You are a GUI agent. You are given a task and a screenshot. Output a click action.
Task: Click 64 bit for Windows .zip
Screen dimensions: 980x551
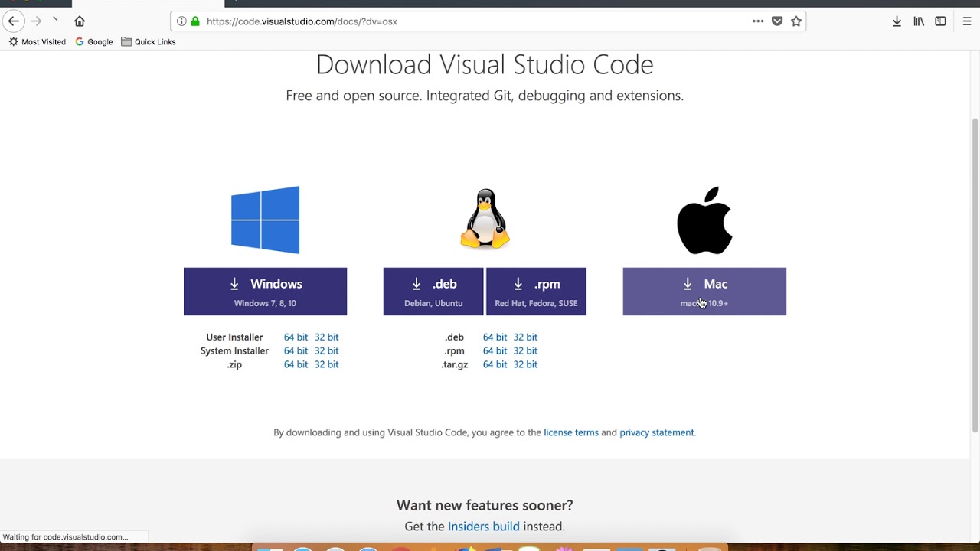pyautogui.click(x=296, y=364)
